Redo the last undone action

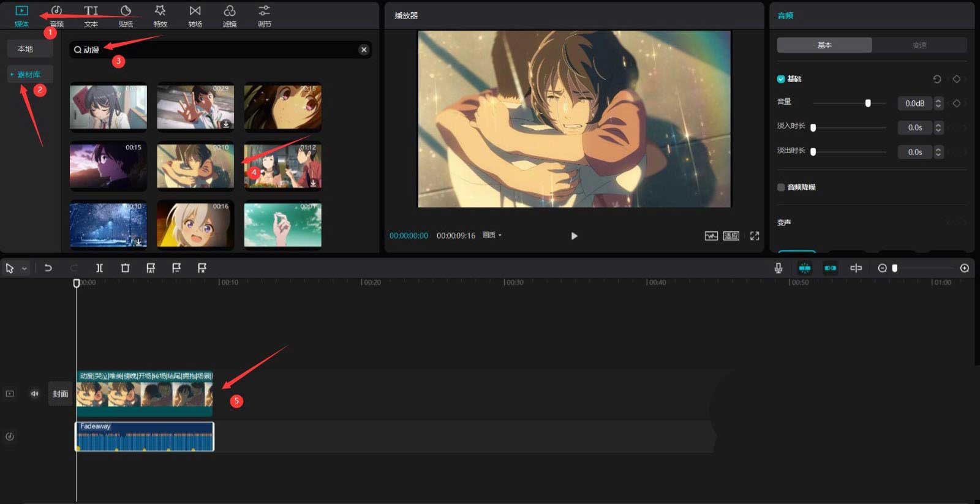pyautogui.click(x=73, y=268)
